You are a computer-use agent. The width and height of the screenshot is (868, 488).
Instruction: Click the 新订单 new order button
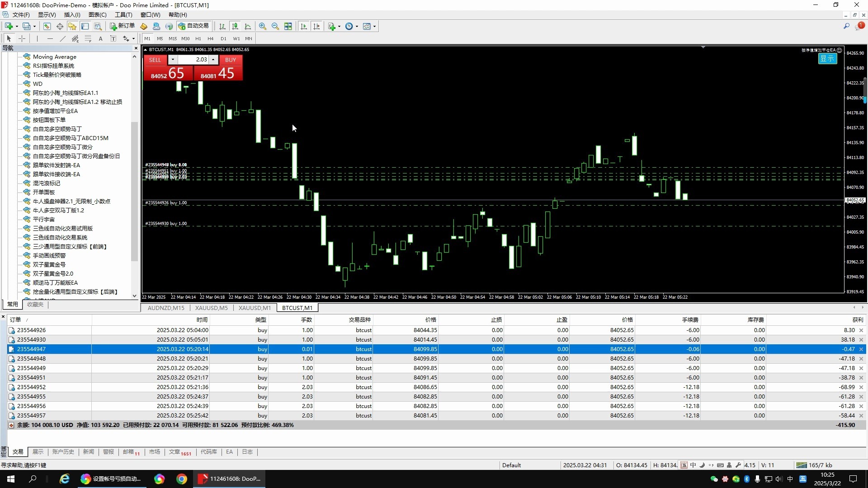[122, 26]
